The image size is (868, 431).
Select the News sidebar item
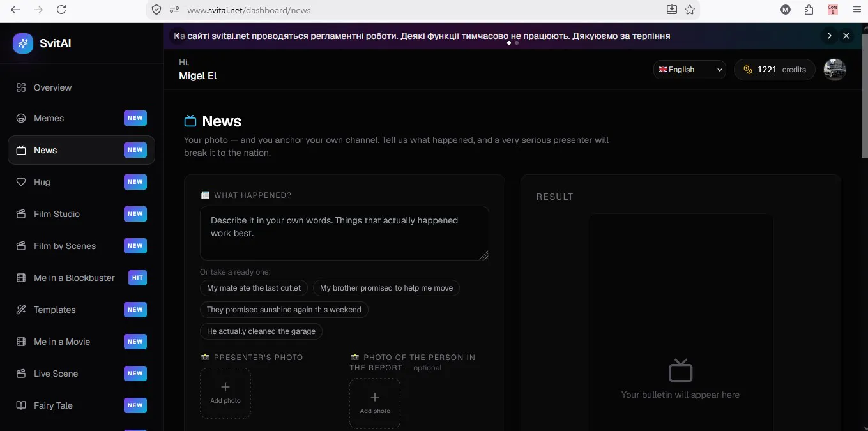pyautogui.click(x=81, y=150)
